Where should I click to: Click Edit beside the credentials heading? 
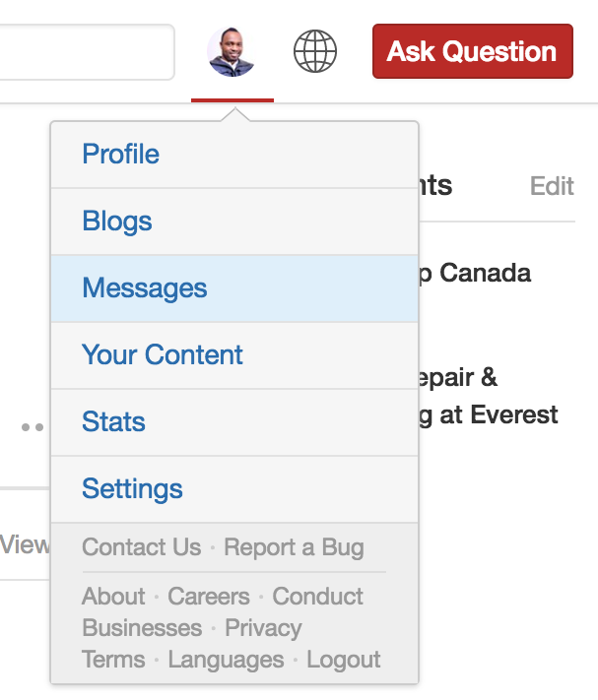(x=552, y=186)
